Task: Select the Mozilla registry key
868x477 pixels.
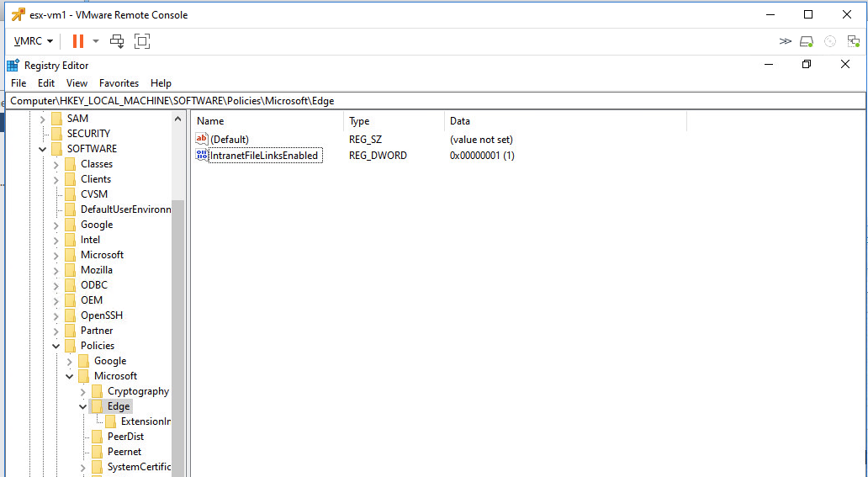Action: coord(96,270)
